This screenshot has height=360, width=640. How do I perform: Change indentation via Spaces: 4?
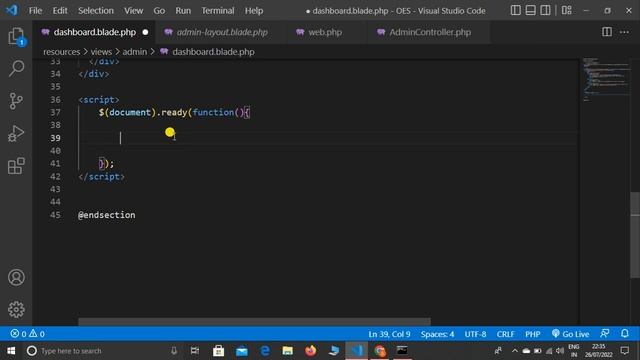[x=437, y=334]
